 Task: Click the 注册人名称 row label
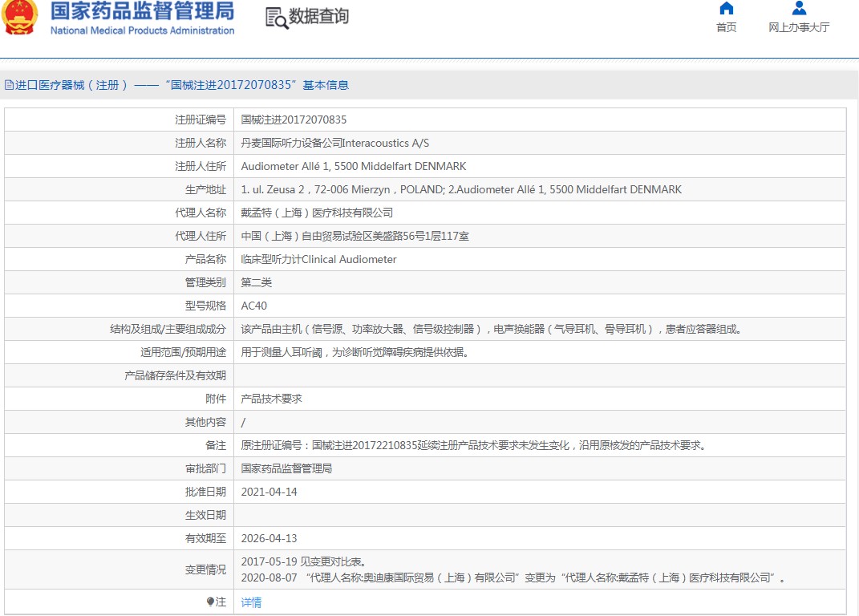pos(201,143)
